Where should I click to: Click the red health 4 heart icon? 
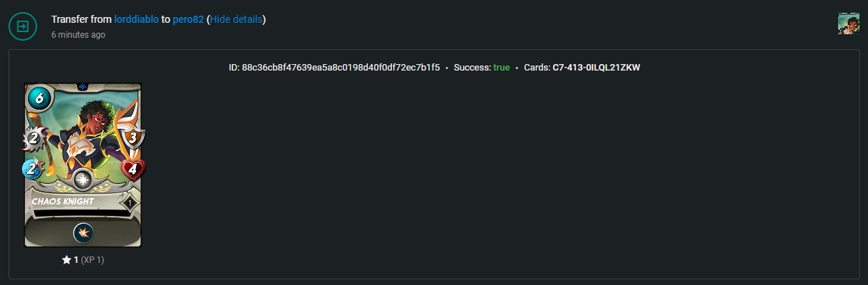coord(131,170)
